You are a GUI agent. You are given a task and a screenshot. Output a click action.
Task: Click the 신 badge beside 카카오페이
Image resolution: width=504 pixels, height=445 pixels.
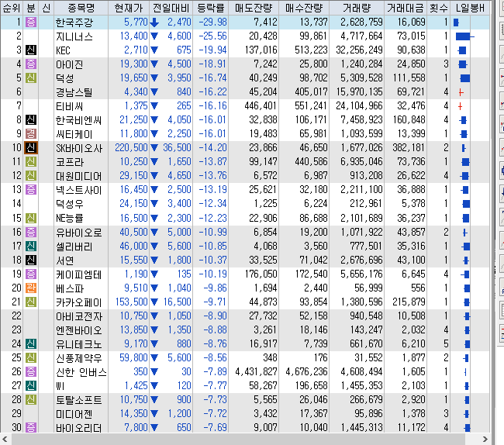click(31, 302)
